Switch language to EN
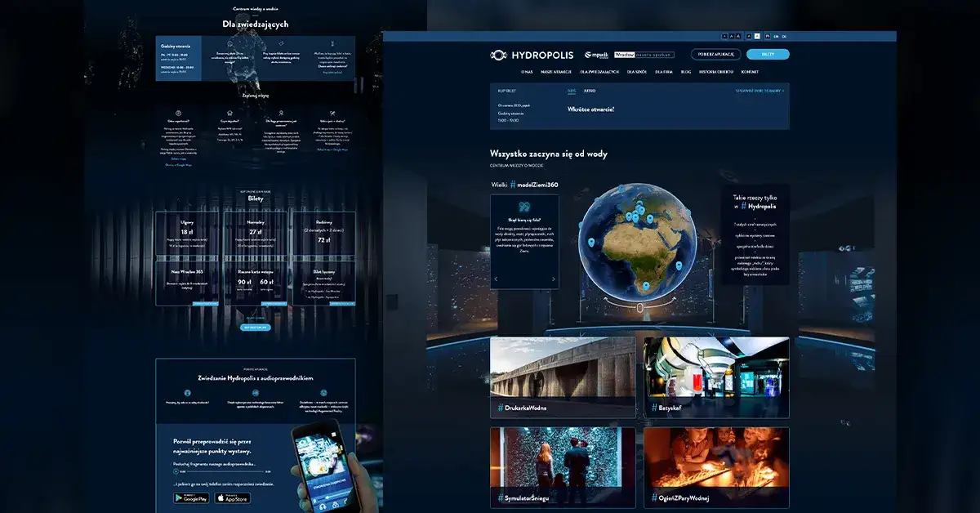 click(x=775, y=36)
